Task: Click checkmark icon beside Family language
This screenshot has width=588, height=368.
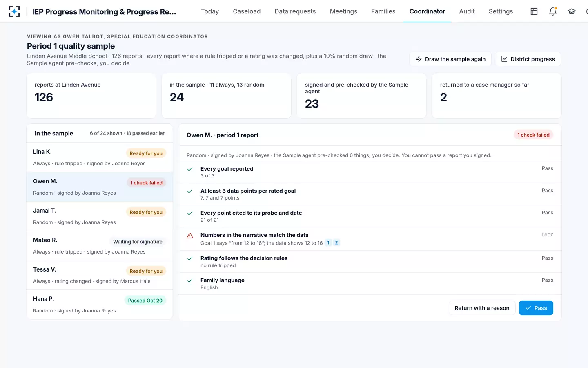Action: (190, 280)
